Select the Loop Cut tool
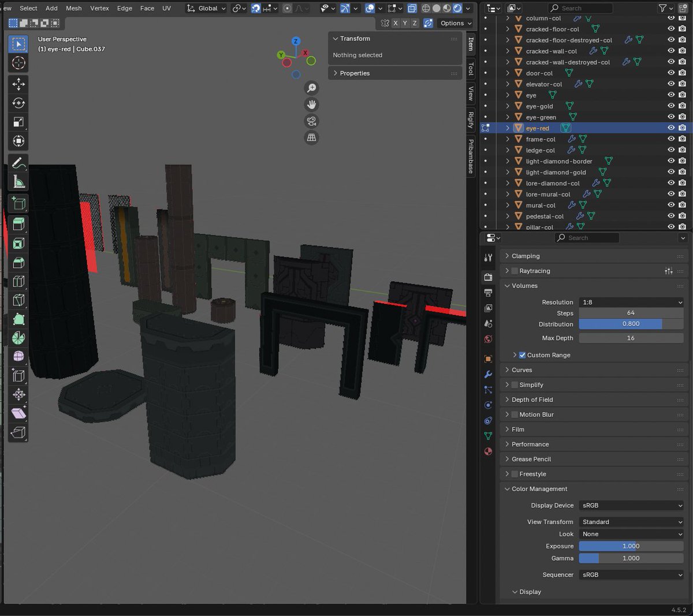This screenshot has width=693, height=616. (x=18, y=281)
